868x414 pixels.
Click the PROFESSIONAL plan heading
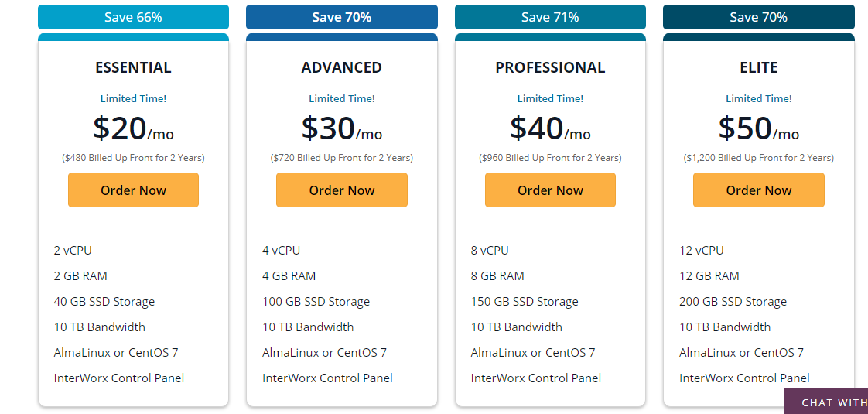tap(550, 67)
